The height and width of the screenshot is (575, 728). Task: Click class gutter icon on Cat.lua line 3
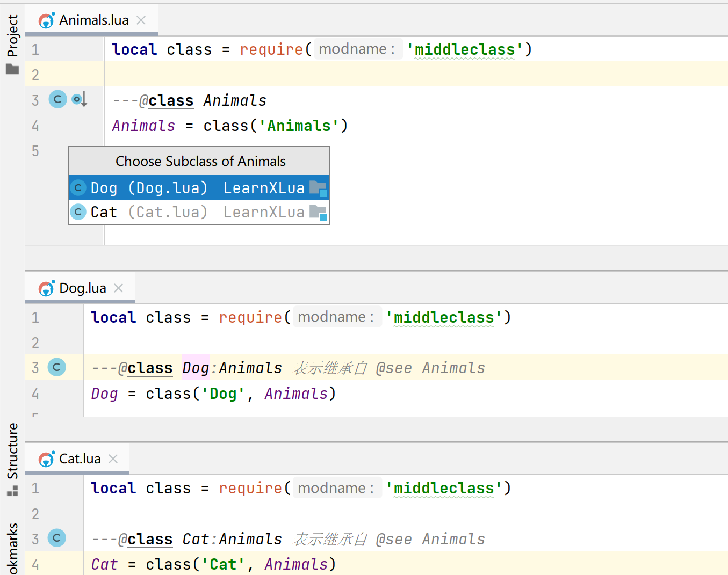[56, 538]
